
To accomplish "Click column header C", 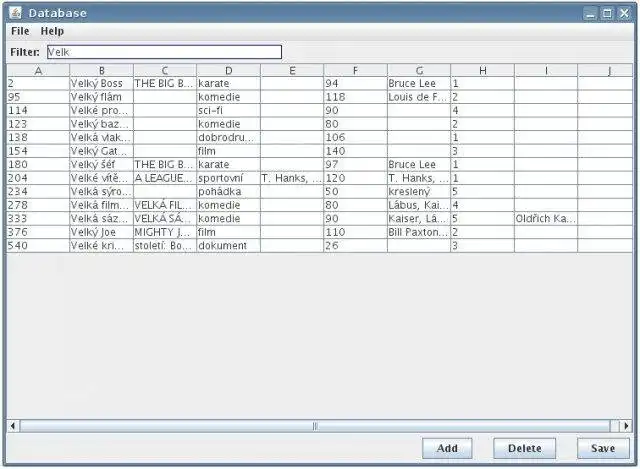I will click(165, 71).
